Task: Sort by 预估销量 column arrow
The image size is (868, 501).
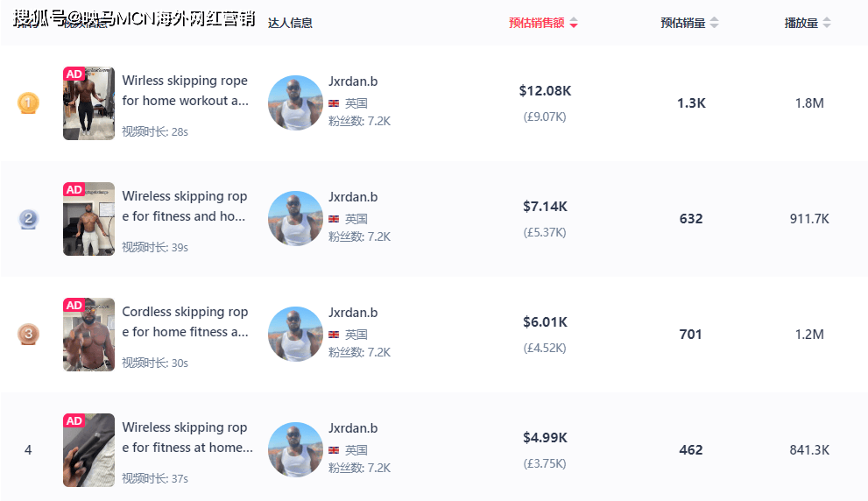Action: pos(714,24)
